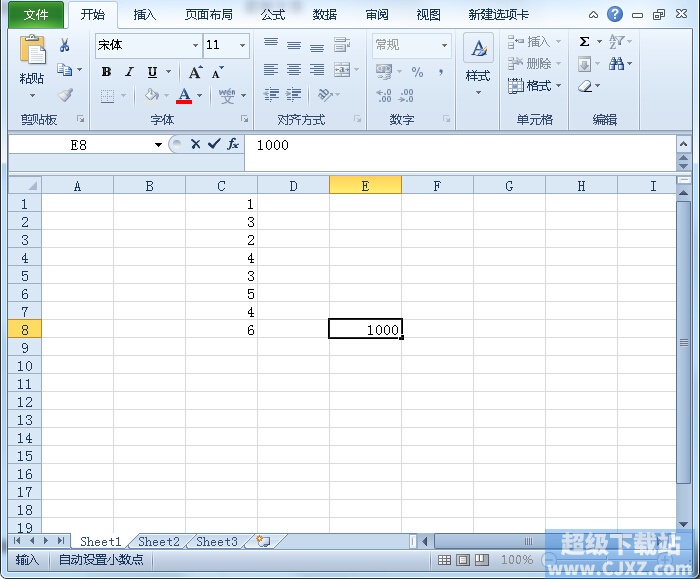
Task: Open font color dropdown arrow
Action: 200,96
